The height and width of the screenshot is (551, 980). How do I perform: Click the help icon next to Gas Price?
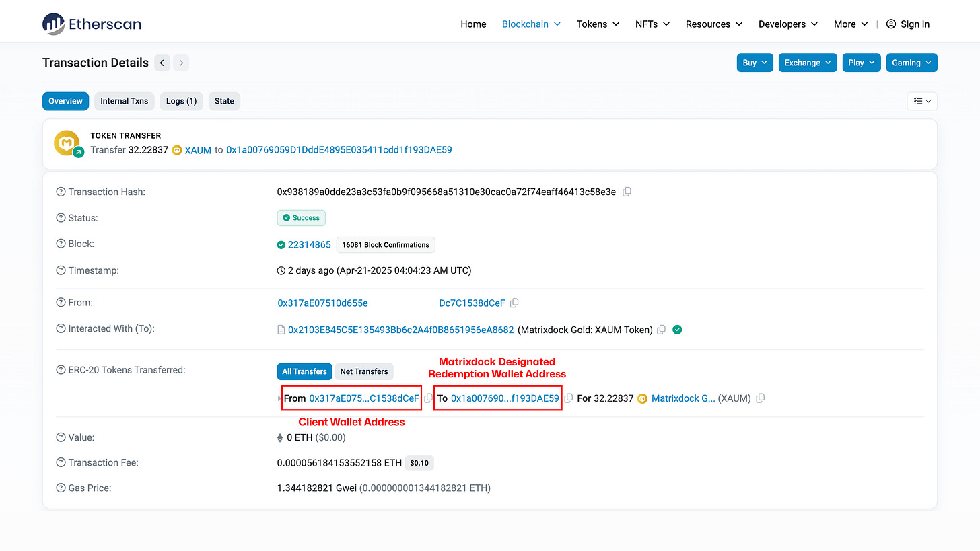tap(61, 488)
